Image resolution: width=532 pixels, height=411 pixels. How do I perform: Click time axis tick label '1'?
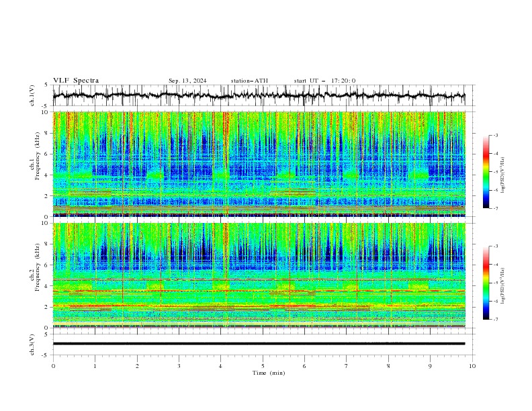click(x=95, y=366)
